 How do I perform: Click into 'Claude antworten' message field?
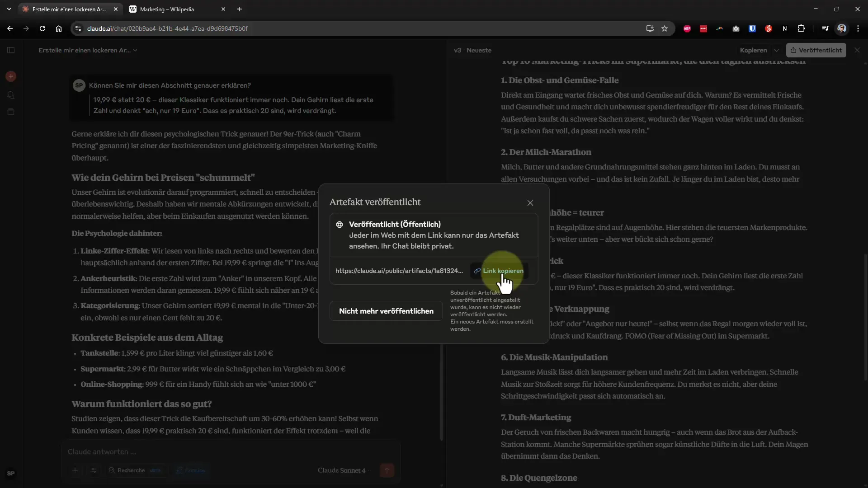pos(230,451)
